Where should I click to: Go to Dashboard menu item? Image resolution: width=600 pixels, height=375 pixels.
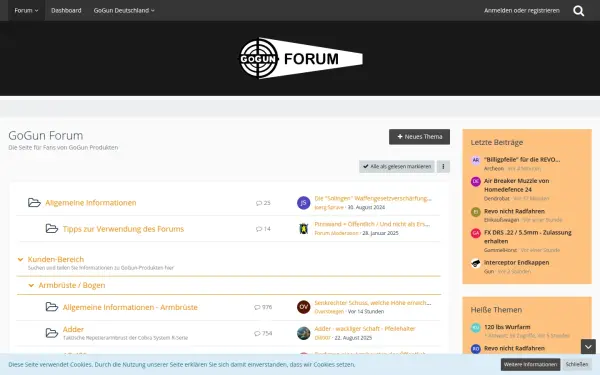(66, 10)
